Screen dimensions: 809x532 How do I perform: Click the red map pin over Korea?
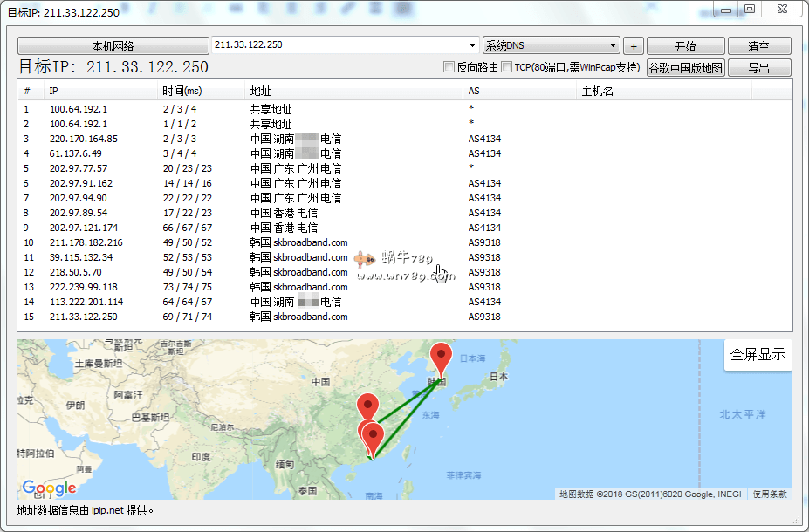442,356
